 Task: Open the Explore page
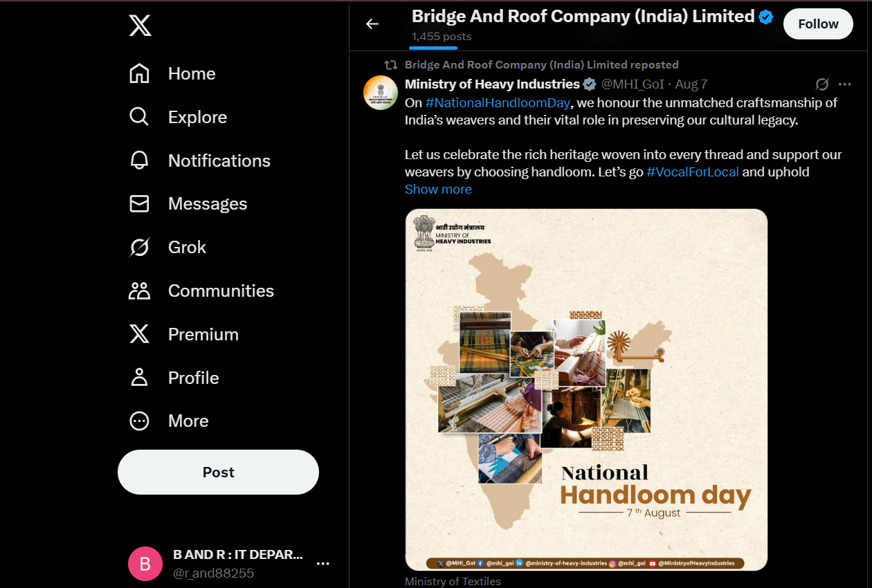179,117
